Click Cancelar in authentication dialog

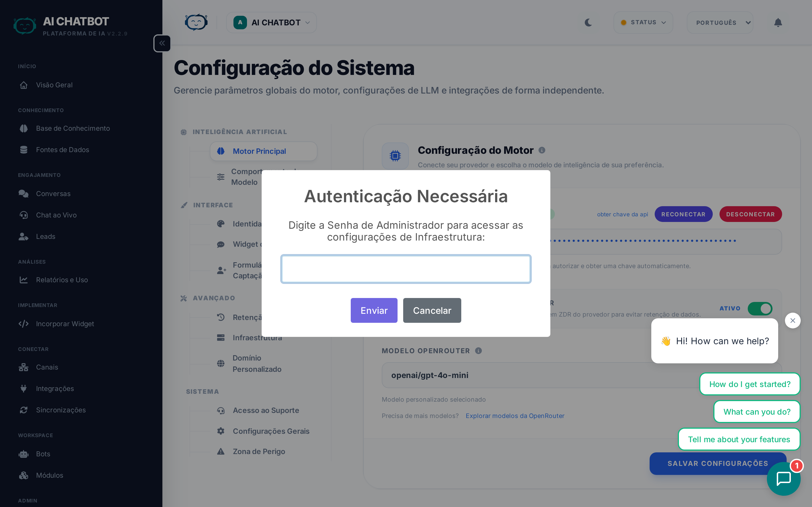[432, 310]
